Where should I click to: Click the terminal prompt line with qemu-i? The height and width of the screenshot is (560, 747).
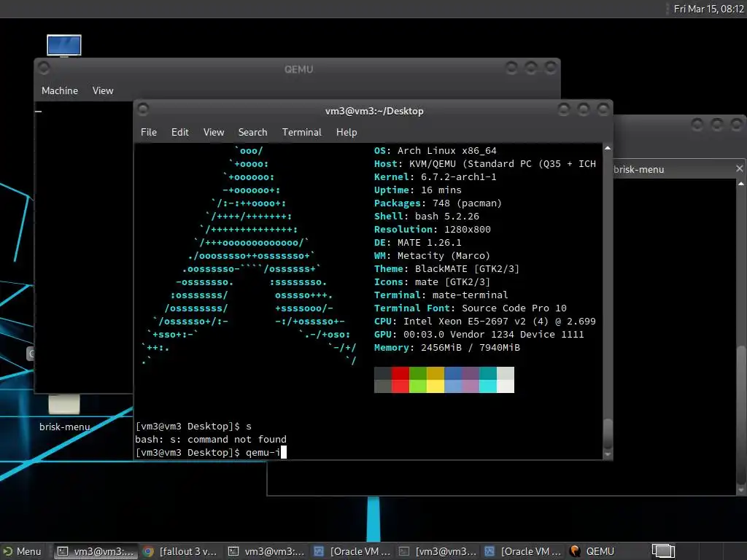point(211,452)
